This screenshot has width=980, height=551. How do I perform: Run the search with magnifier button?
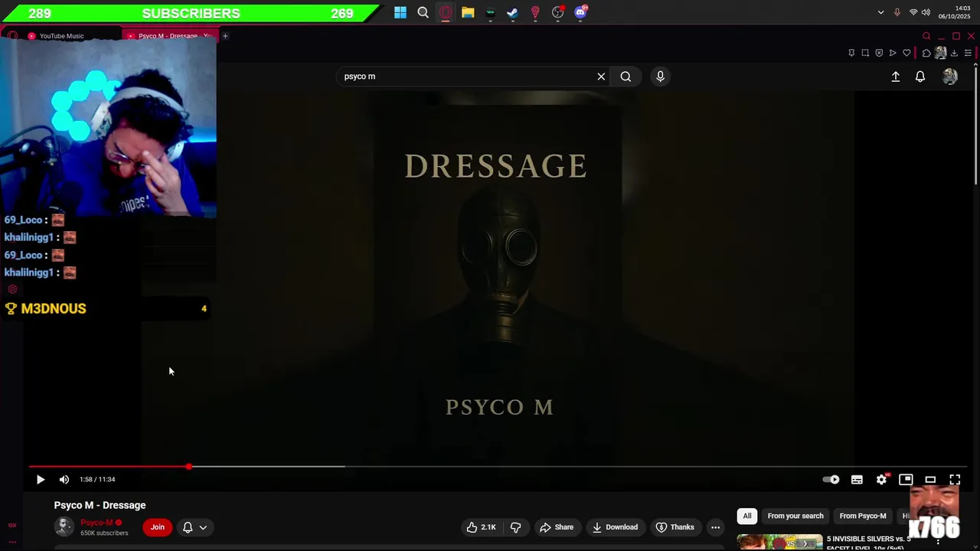[626, 77]
